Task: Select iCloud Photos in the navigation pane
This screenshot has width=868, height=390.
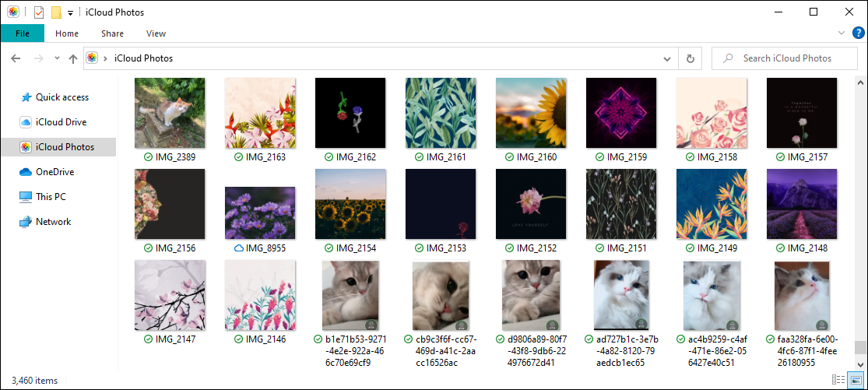Action: tap(59, 146)
